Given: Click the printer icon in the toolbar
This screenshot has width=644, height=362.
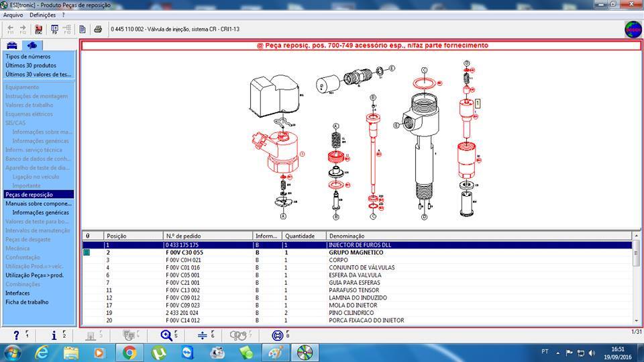Looking at the screenshot, I should (98, 29).
